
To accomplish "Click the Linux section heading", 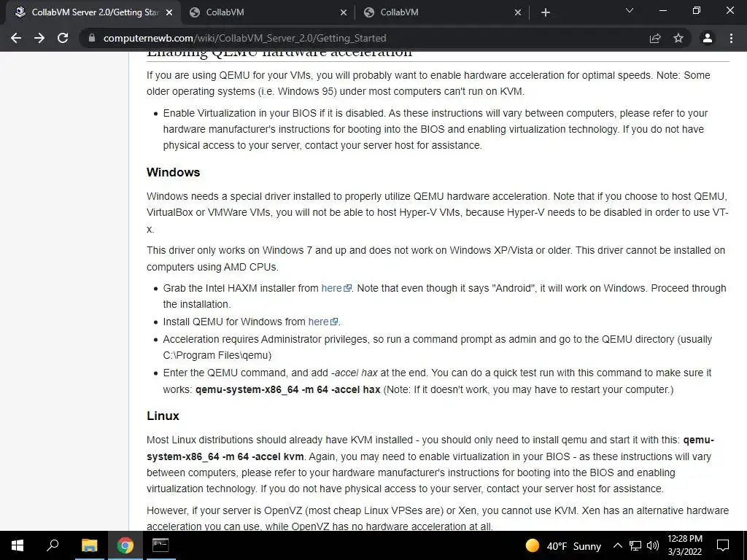I will [163, 416].
